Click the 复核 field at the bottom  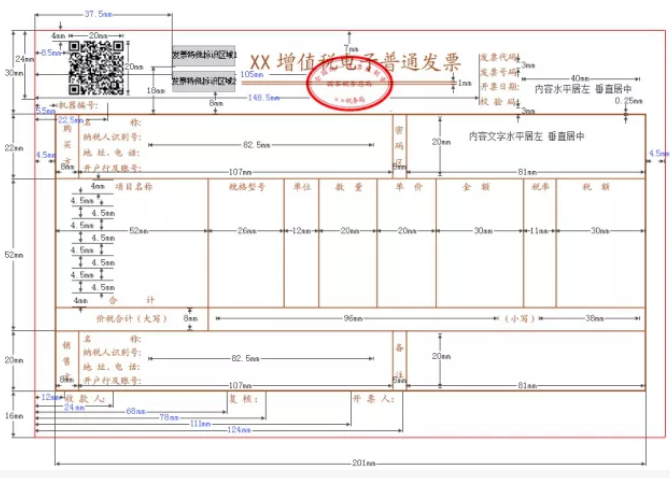pos(245,398)
